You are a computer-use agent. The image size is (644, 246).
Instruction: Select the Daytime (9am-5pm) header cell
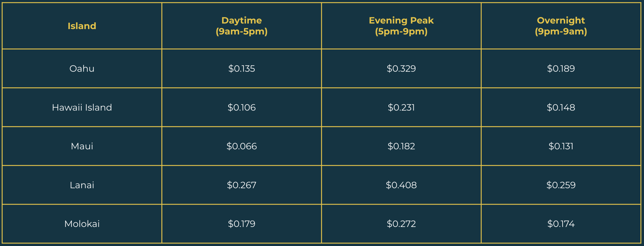click(242, 26)
